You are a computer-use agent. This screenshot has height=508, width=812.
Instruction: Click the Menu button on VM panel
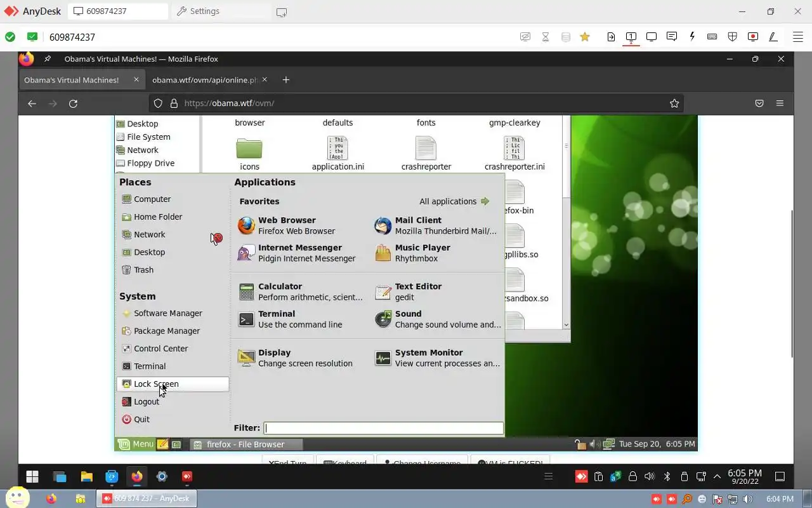click(x=136, y=444)
